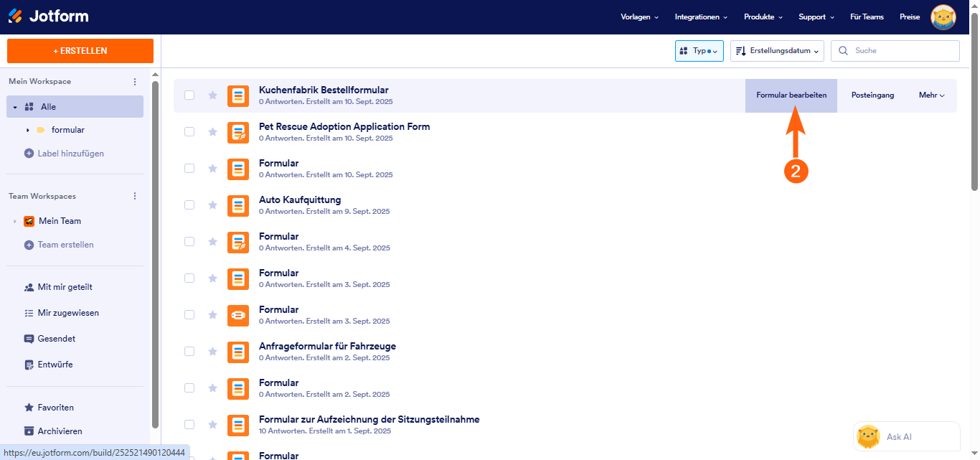Click Formular bearbeiten for Kuchenfabrik form
This screenshot has width=980, height=460.
[x=791, y=95]
